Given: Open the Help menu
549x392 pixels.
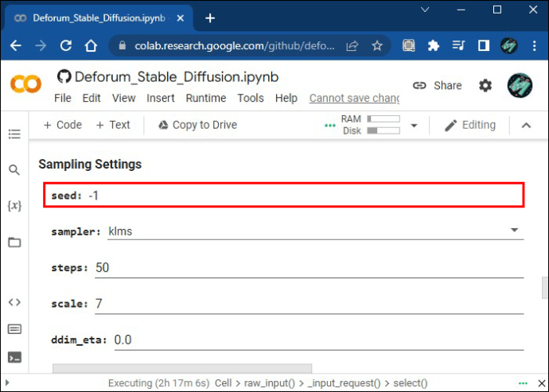Looking at the screenshot, I should [x=286, y=98].
